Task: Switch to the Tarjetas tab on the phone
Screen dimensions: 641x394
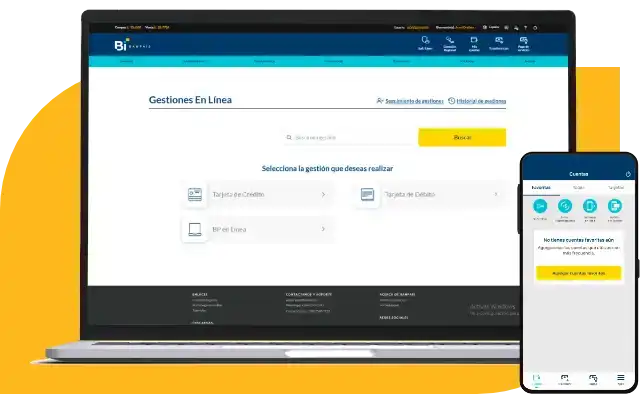Action: click(x=616, y=188)
